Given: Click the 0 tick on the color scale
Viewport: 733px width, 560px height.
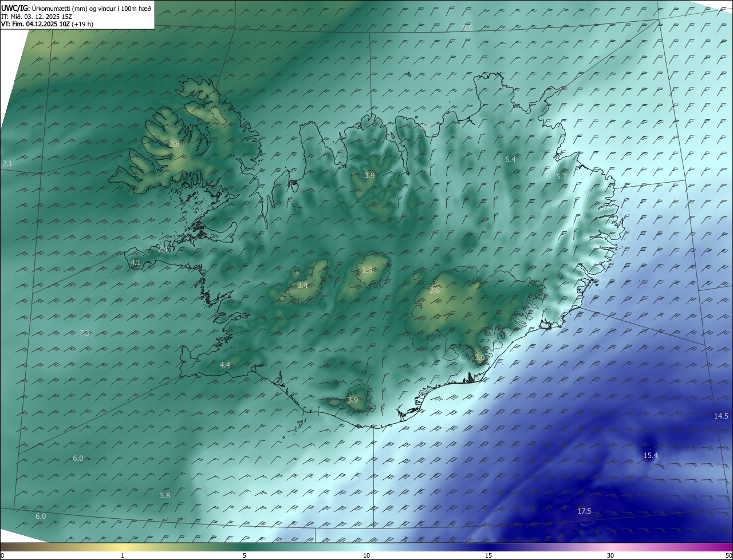Looking at the screenshot, I should point(2,555).
